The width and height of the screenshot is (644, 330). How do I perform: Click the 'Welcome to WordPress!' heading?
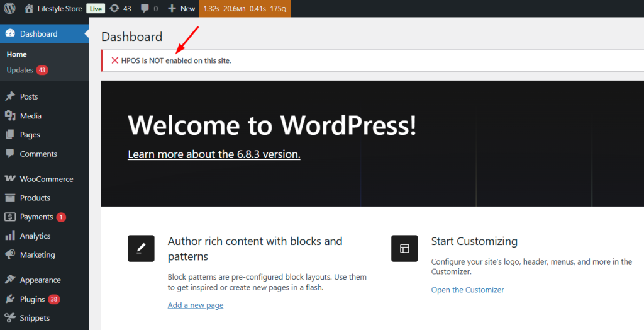pos(272,125)
